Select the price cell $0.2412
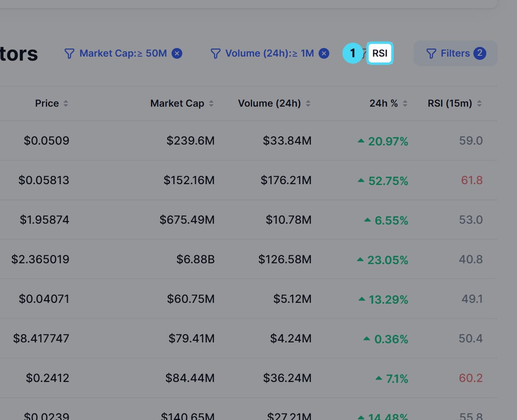The width and height of the screenshot is (517, 420). click(47, 378)
